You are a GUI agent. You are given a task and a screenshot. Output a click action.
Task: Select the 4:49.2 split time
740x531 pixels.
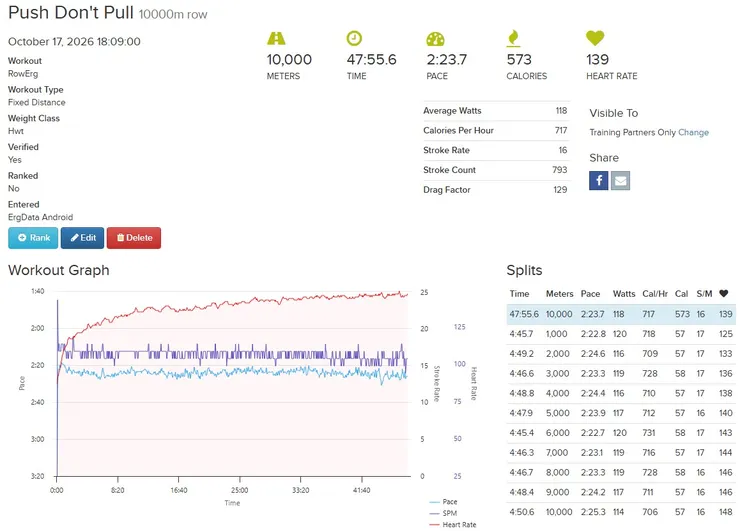click(521, 354)
